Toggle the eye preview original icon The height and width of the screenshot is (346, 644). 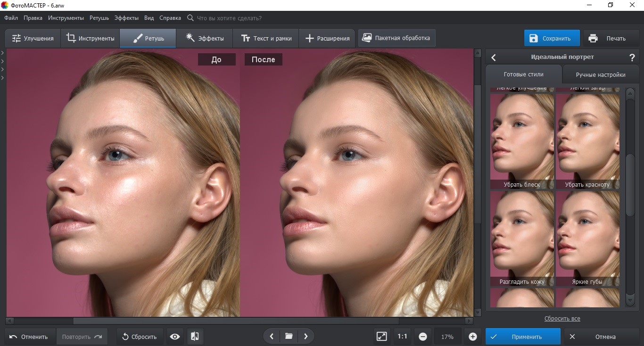(175, 337)
